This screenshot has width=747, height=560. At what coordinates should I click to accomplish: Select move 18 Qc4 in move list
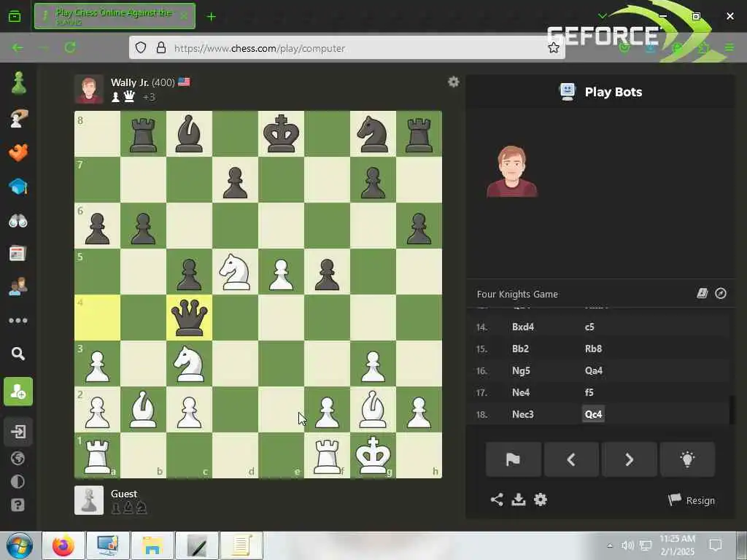593,414
